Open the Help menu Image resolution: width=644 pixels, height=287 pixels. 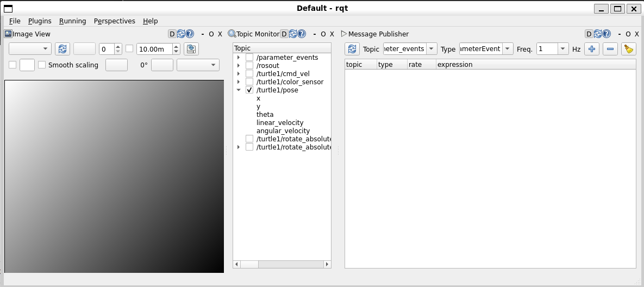tap(151, 21)
